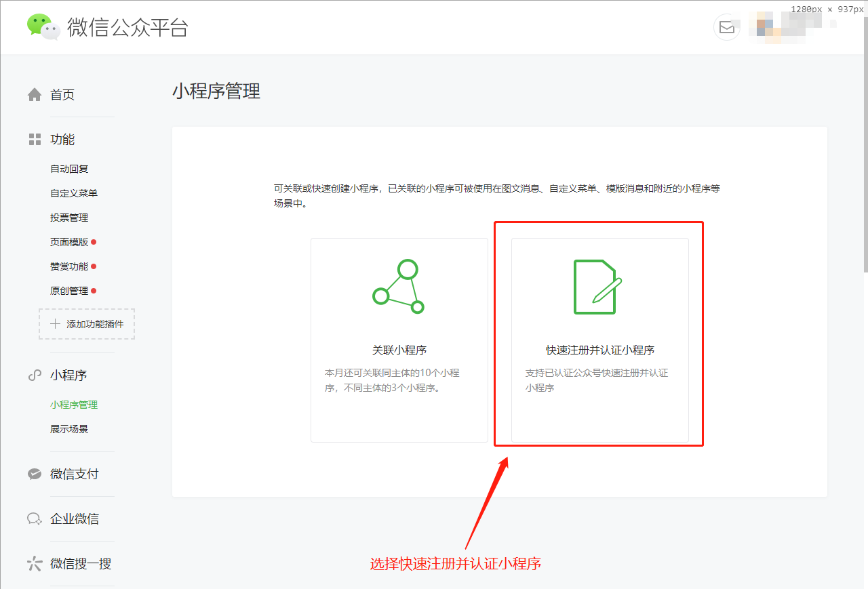Open 自动回复 in the sidebar

tap(69, 169)
